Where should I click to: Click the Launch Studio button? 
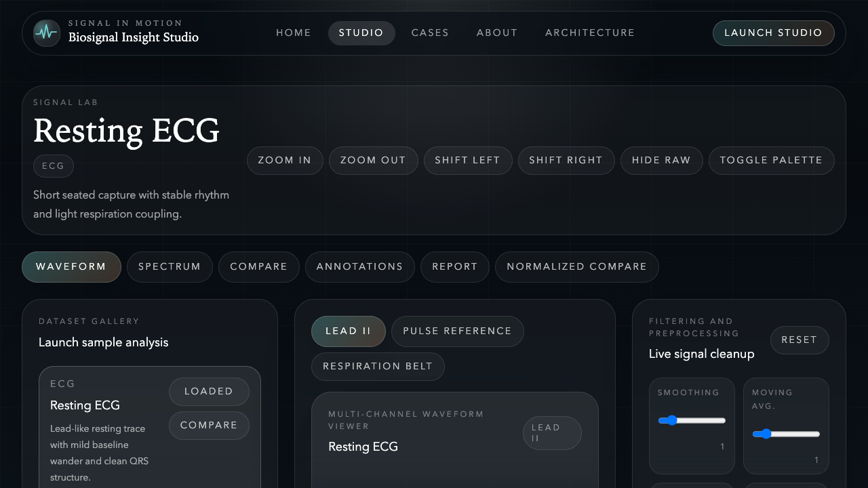[773, 33]
